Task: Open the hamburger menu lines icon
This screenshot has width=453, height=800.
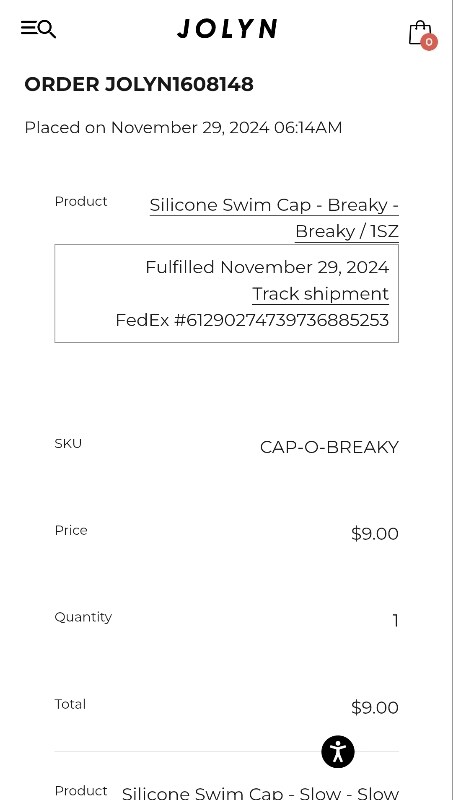Action: (x=29, y=28)
